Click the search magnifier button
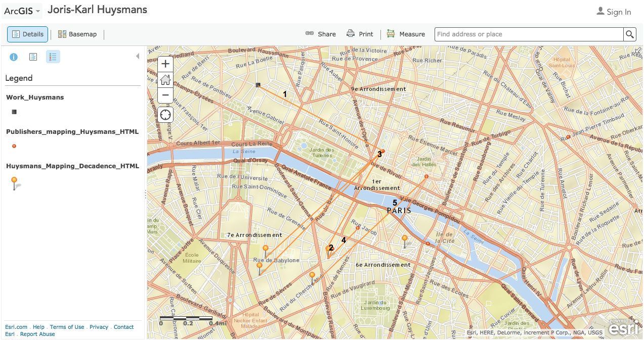The image size is (644, 340). 629,34
